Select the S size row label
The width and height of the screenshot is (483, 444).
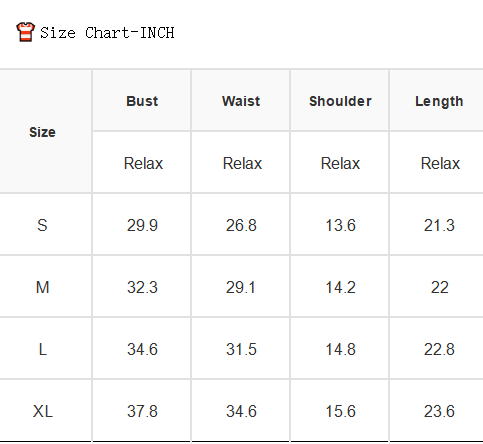42,225
